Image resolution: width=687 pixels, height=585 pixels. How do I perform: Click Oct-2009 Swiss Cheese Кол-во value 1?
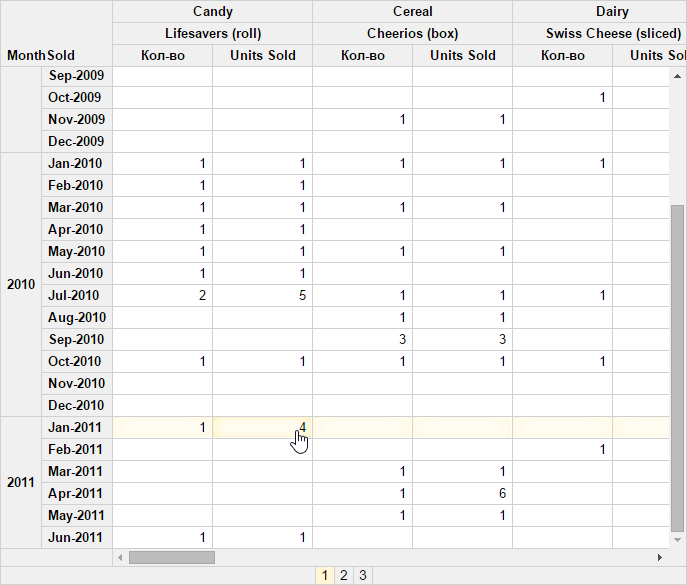(563, 97)
